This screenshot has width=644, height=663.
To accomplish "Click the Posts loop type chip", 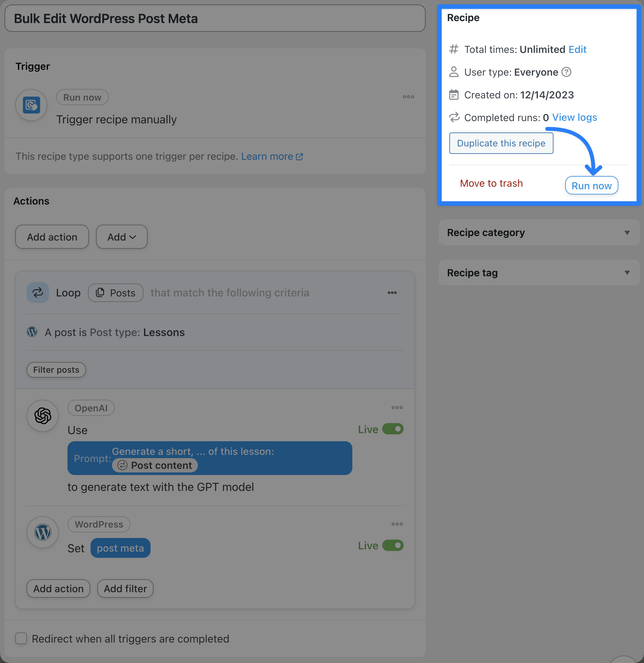I will 115,293.
